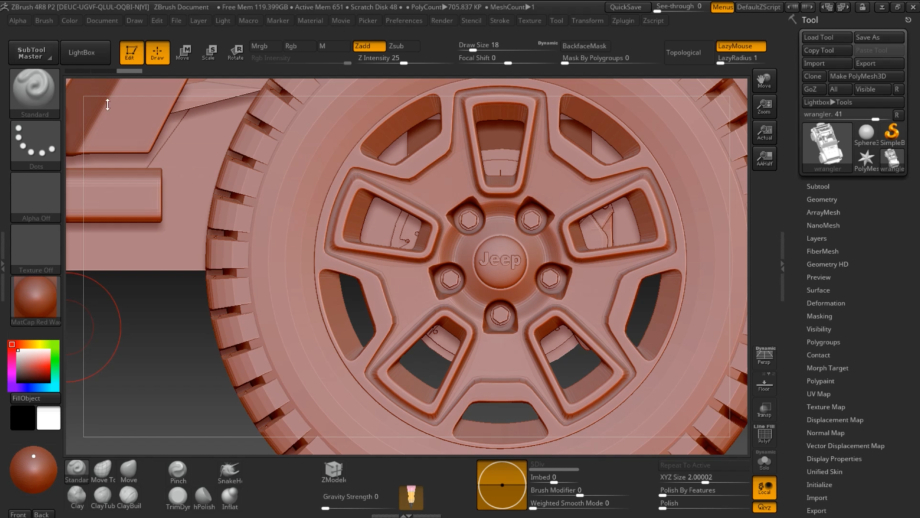The height and width of the screenshot is (518, 920).
Task: Open the Texture Off selector
Action: point(35,249)
